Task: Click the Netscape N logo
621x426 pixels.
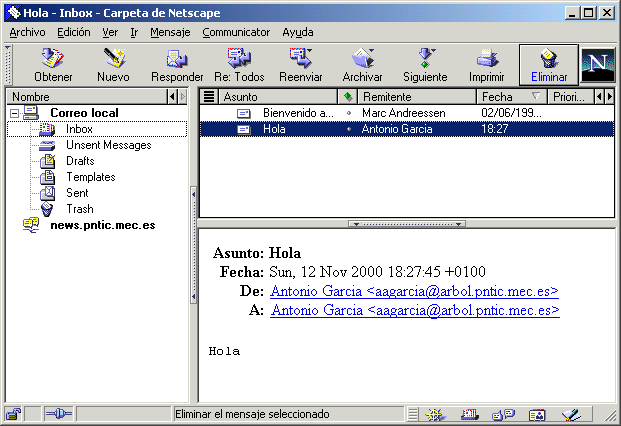Action: (598, 65)
